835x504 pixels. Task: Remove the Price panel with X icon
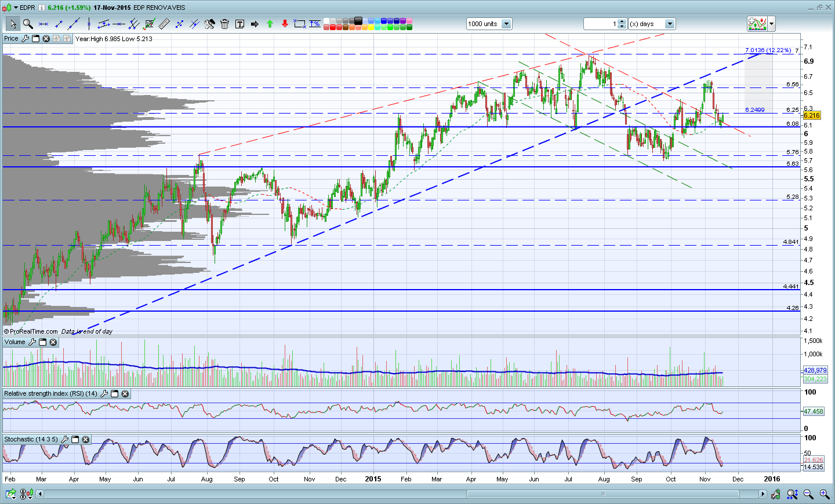click(x=46, y=39)
